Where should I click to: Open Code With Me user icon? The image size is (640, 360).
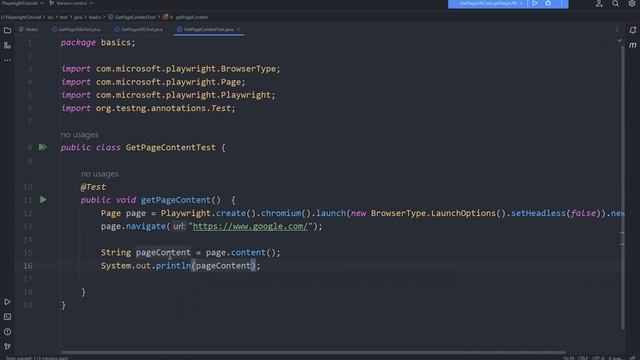tap(599, 4)
